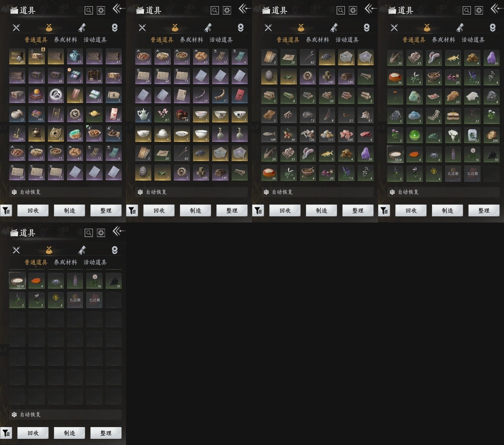
Task: Pick the glowing green orb item
Action: point(414,135)
